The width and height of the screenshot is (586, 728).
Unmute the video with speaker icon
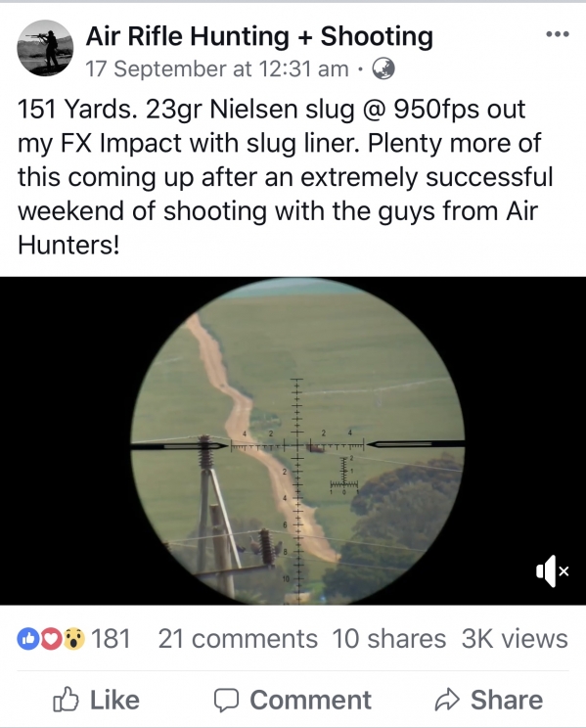tap(552, 571)
